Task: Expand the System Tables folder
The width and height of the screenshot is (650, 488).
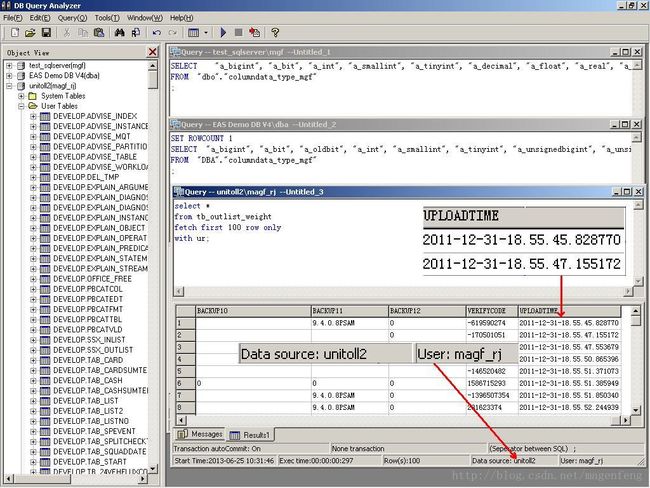Action: point(21,96)
